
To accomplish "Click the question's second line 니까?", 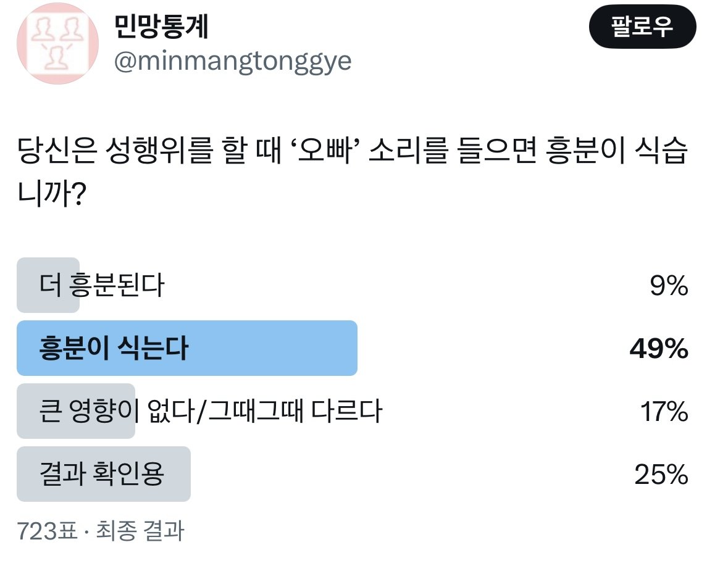I will pyautogui.click(x=52, y=194).
